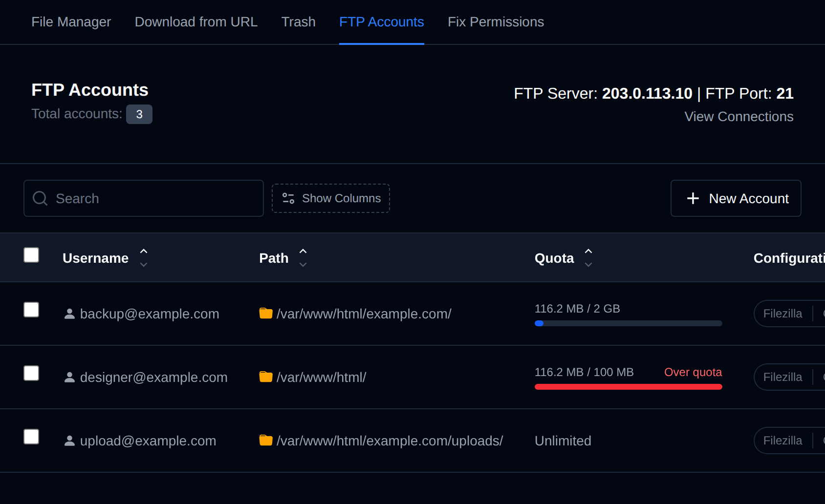825x504 pixels.
Task: Click into the Search field
Action: 144,198
